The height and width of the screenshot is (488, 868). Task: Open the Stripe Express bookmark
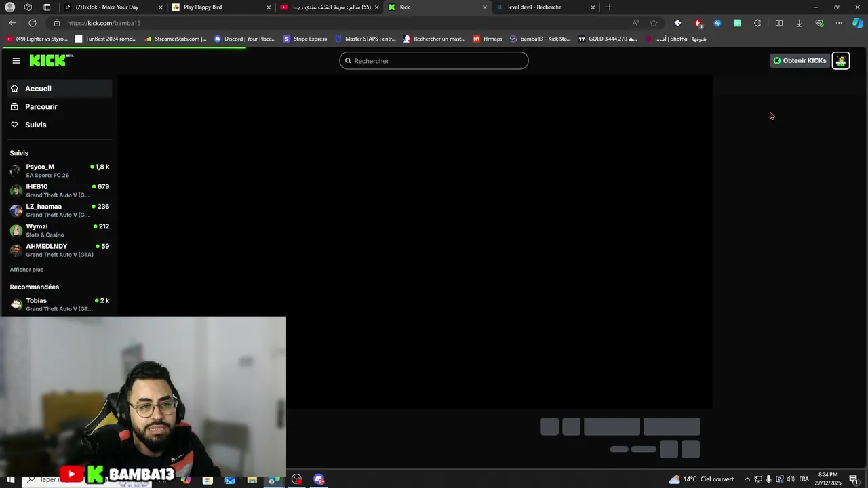click(305, 39)
